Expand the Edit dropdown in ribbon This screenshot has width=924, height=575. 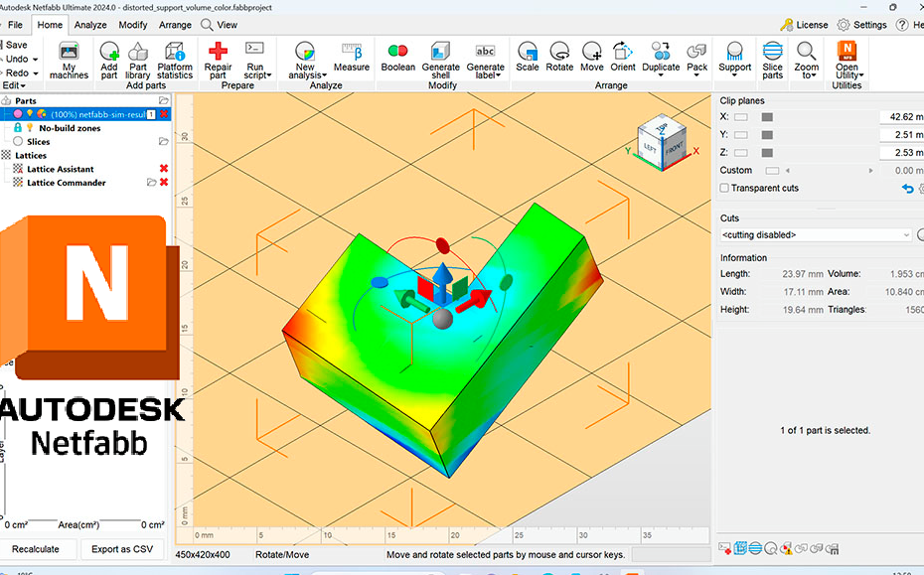pos(14,85)
